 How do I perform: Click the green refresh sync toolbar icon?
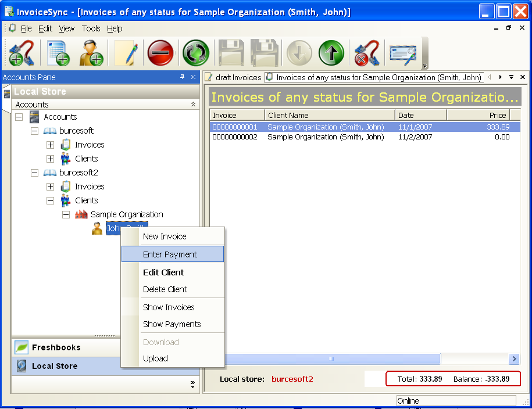coord(196,53)
